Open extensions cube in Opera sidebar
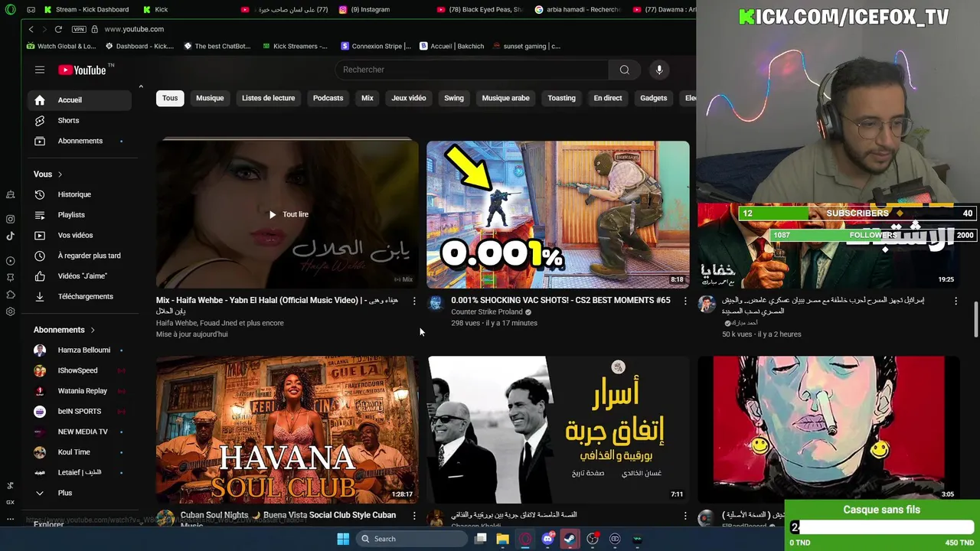980x551 pixels. coord(10,295)
